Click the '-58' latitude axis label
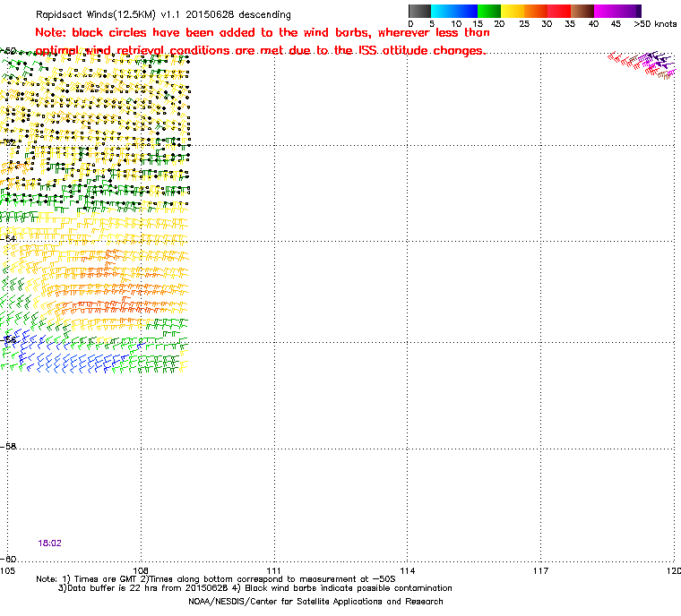681x616 pixels. tap(8, 446)
